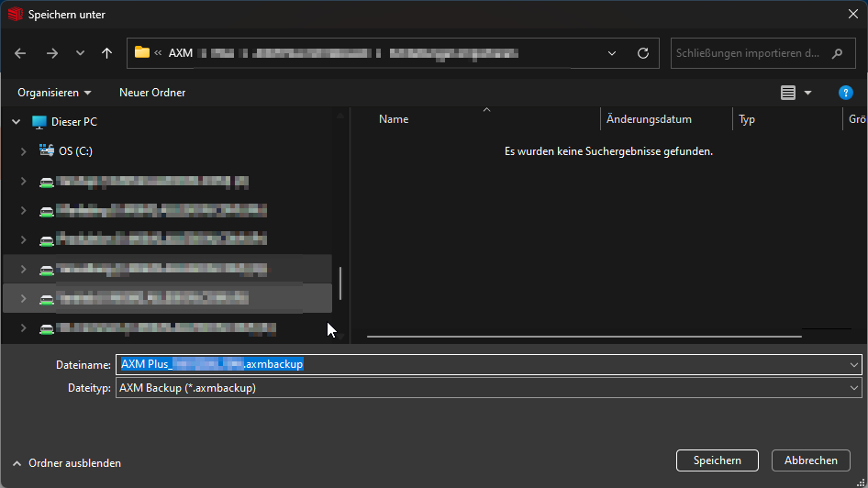
Task: Click the Abbrechen button
Action: click(810, 460)
